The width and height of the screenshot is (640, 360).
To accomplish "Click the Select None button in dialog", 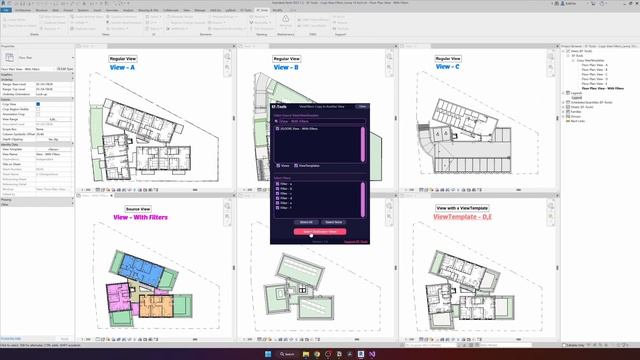I will [333, 222].
